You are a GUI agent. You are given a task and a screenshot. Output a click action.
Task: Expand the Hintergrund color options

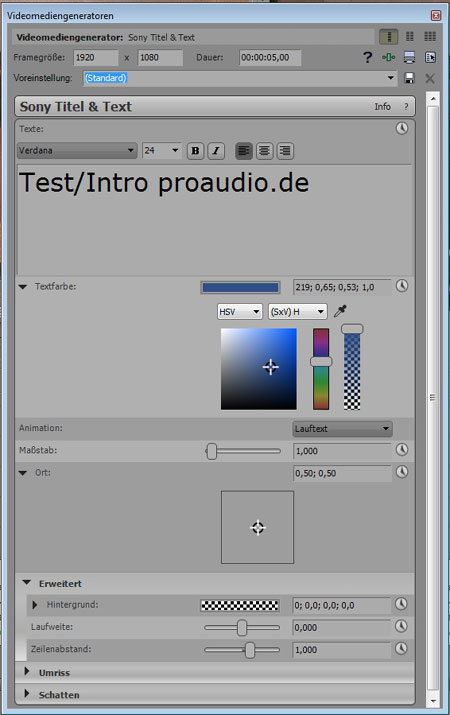[x=35, y=605]
